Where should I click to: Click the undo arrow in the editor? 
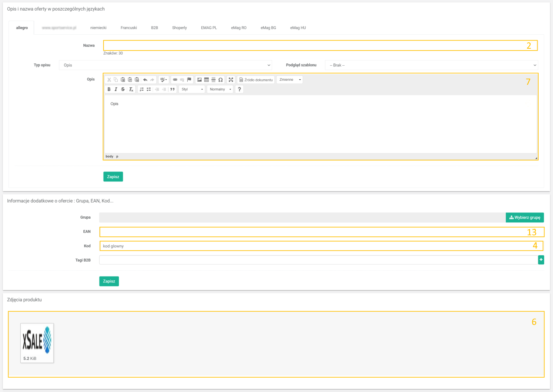[145, 80]
